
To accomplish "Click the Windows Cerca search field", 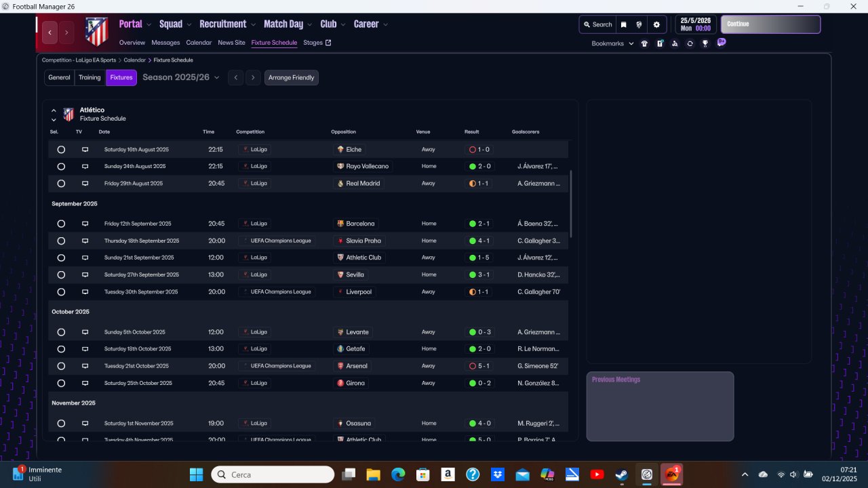I will tap(273, 474).
